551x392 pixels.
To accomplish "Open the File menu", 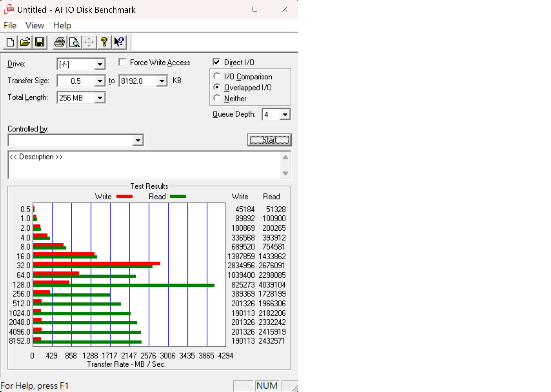I will 10,25.
